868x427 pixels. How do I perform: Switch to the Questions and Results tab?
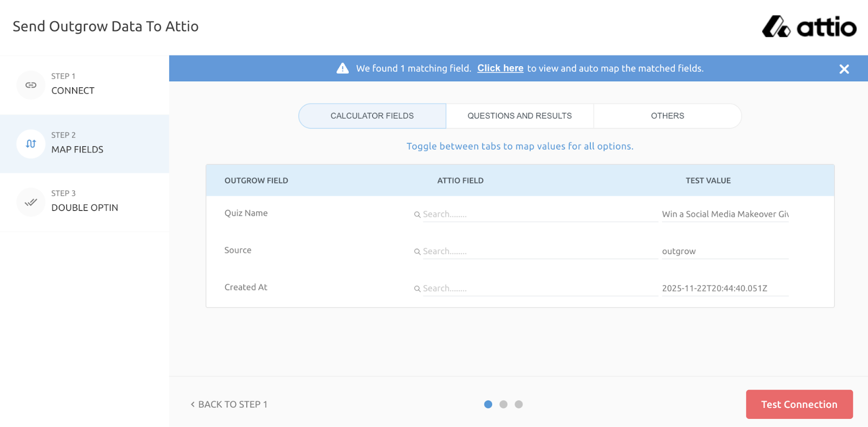519,116
